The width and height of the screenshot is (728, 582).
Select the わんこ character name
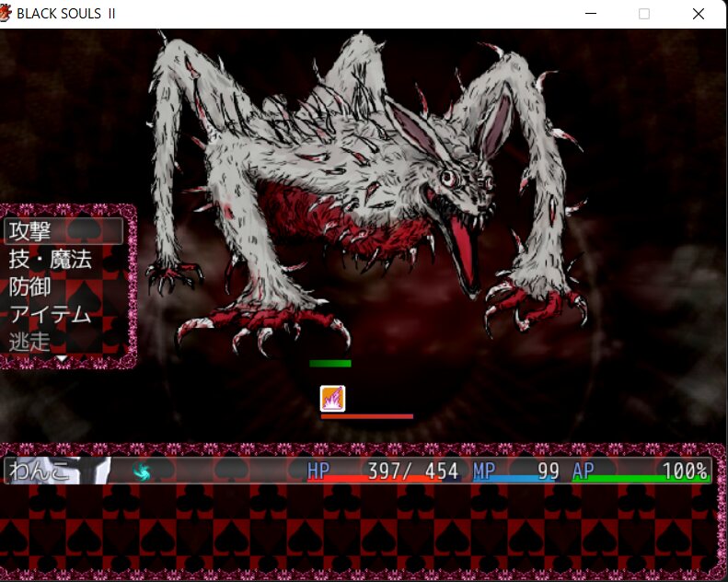point(39,471)
